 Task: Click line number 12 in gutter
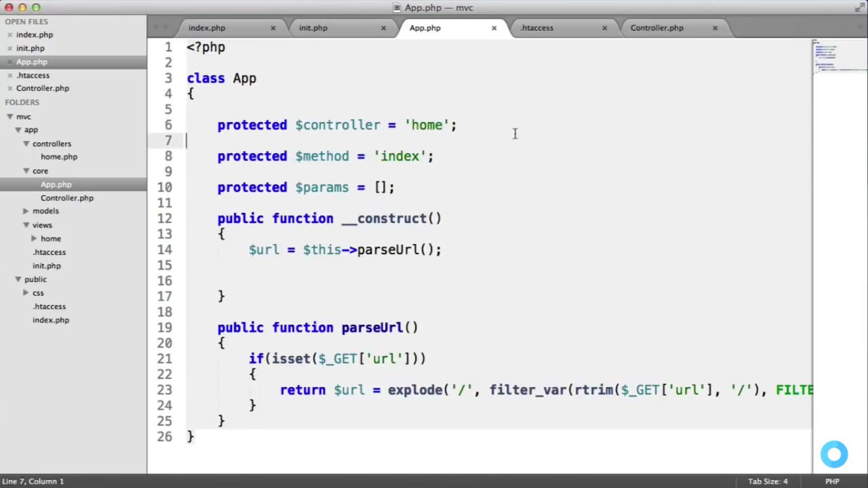click(165, 219)
